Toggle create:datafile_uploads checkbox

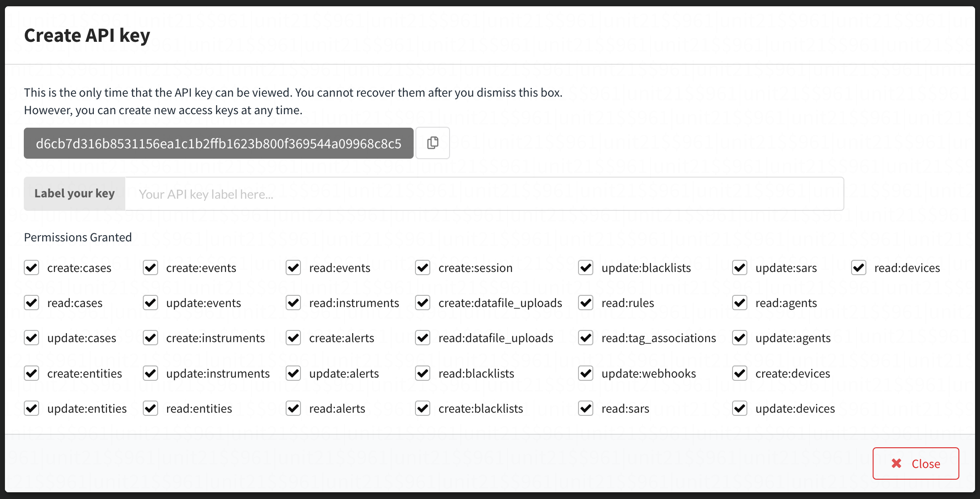tap(423, 303)
